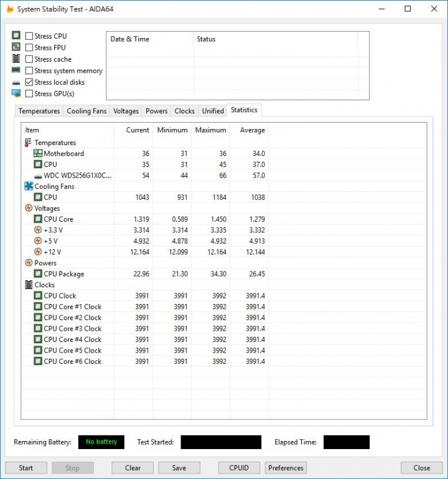Tick the Stress GPU(s) checkbox
This screenshot has width=448, height=479.
[29, 94]
